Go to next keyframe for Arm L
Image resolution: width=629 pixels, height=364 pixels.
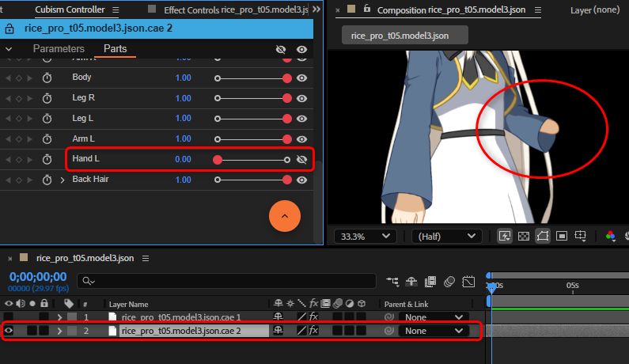coord(30,139)
